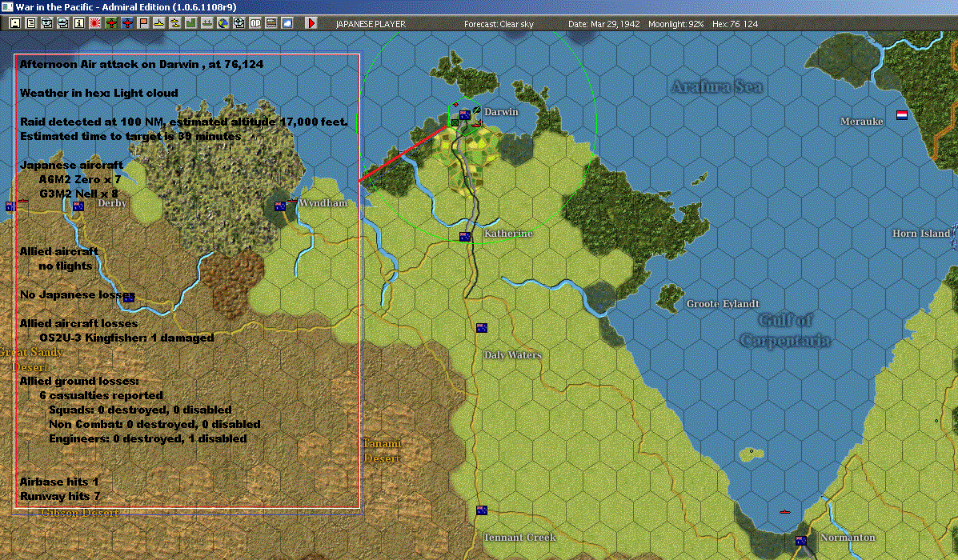
Task: Click the '6 casualties reported' line
Action: pos(101,395)
